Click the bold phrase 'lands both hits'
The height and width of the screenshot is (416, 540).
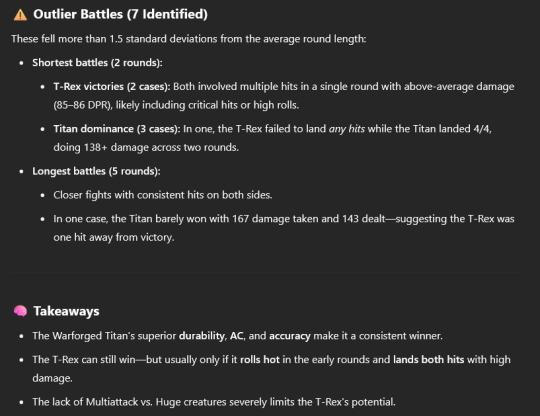[429, 360]
